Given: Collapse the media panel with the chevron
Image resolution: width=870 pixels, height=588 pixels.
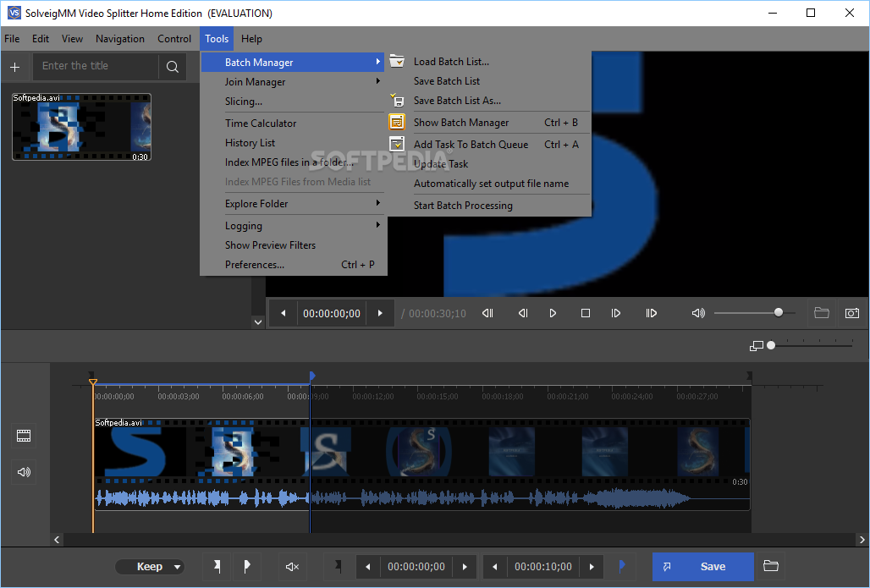Looking at the screenshot, I should [258, 321].
